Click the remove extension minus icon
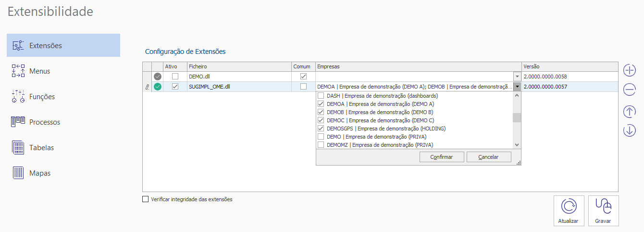Viewport: 644px width, 232px height. [630, 90]
